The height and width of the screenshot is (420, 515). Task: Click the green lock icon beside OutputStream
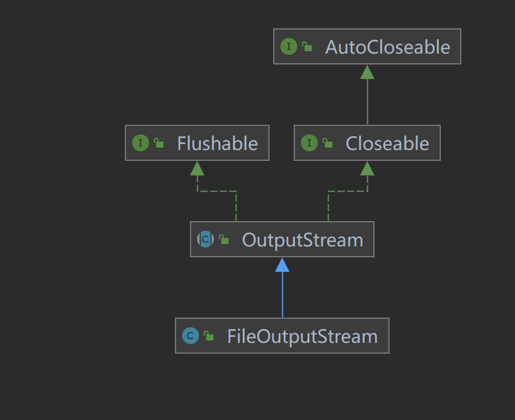click(x=224, y=239)
